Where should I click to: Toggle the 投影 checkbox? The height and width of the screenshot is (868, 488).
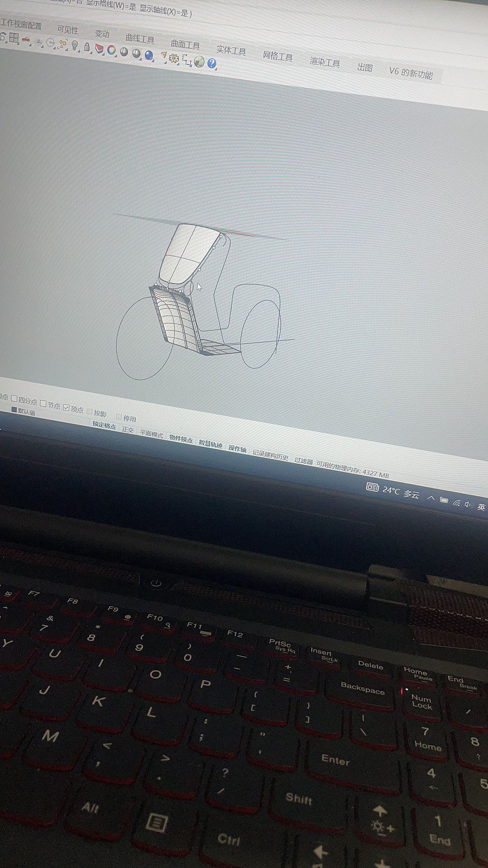click(89, 412)
